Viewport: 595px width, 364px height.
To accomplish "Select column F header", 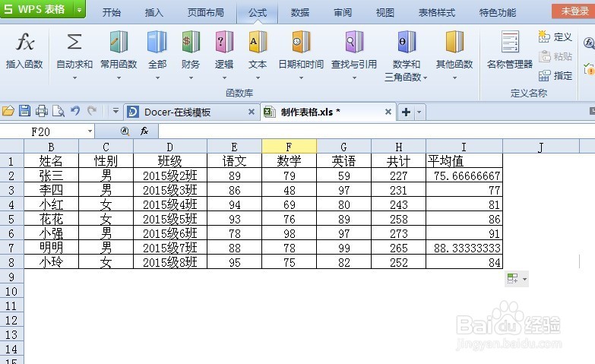I will tap(290, 147).
